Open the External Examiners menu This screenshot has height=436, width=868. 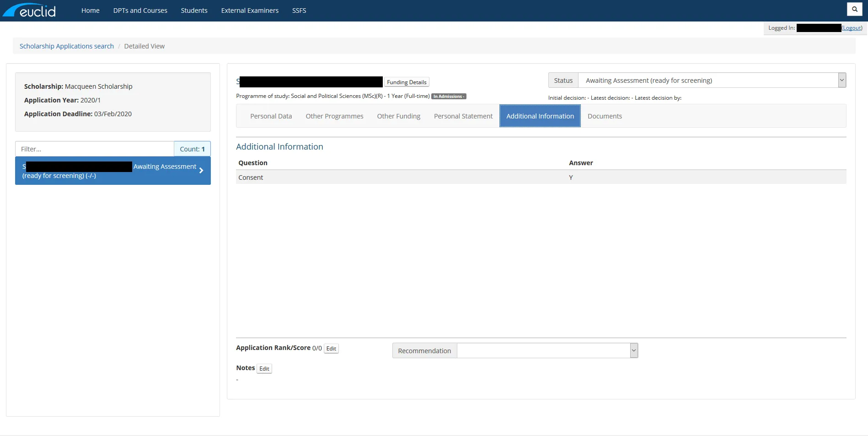tap(250, 11)
